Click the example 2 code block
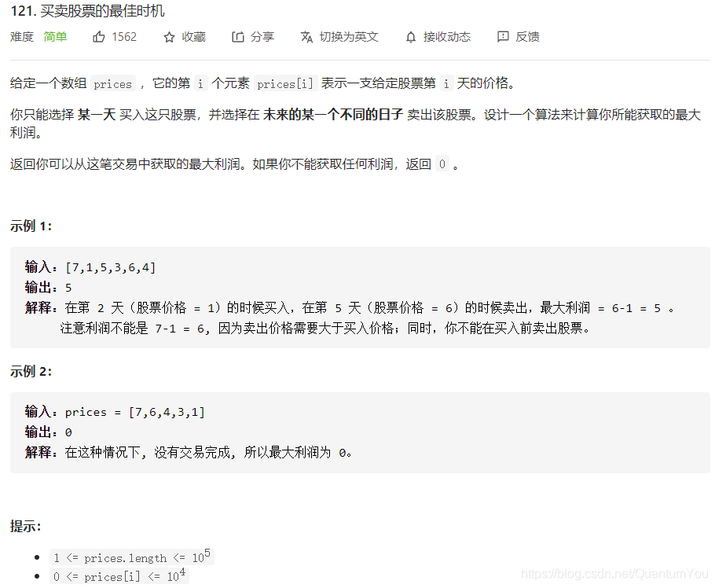 [360, 432]
